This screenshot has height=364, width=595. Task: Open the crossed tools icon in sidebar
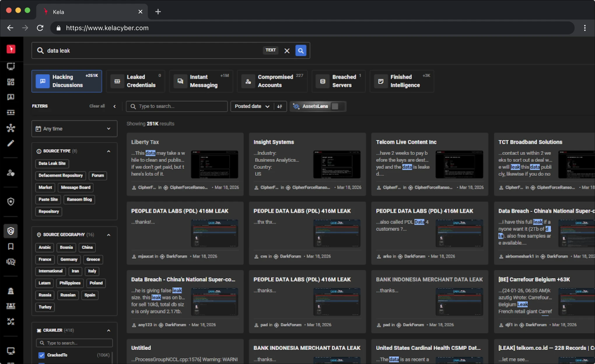11,321
